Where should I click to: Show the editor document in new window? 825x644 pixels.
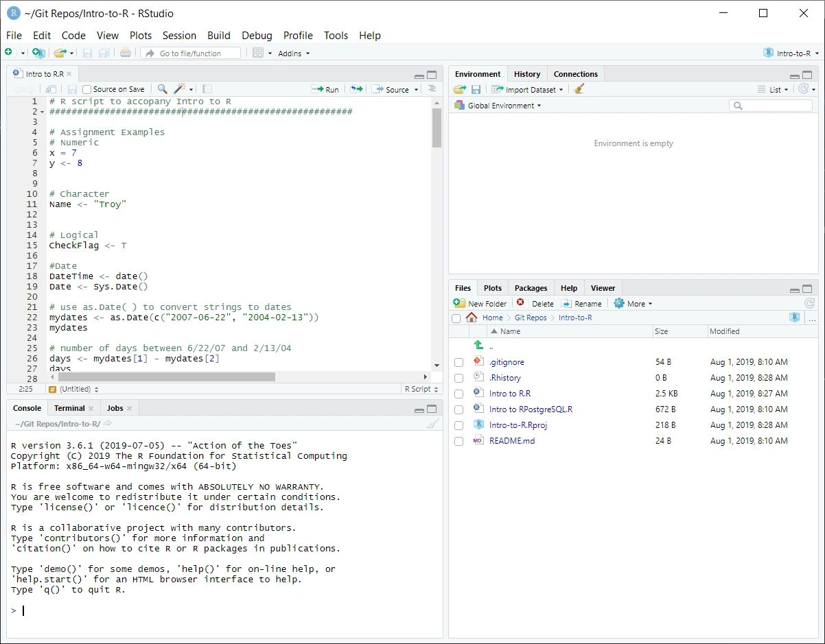50,88
